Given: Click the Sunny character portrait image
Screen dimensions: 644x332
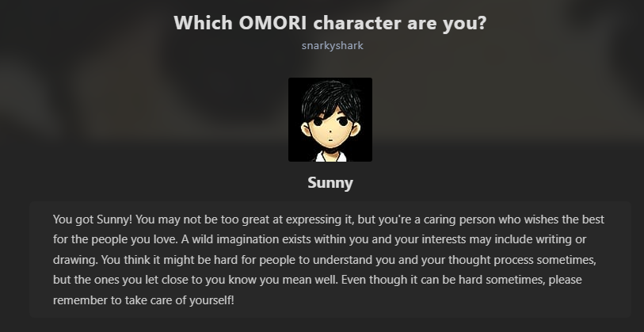Looking at the screenshot, I should tap(330, 120).
